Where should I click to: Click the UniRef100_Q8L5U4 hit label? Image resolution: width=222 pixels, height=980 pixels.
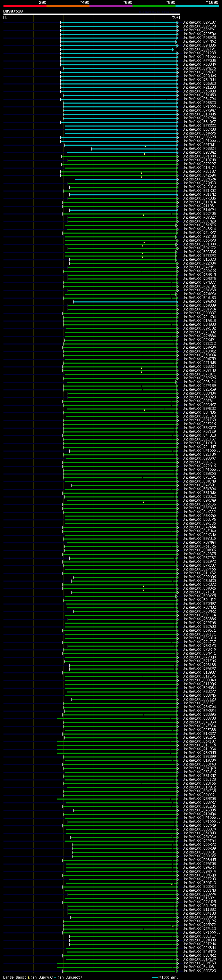pos(199,80)
